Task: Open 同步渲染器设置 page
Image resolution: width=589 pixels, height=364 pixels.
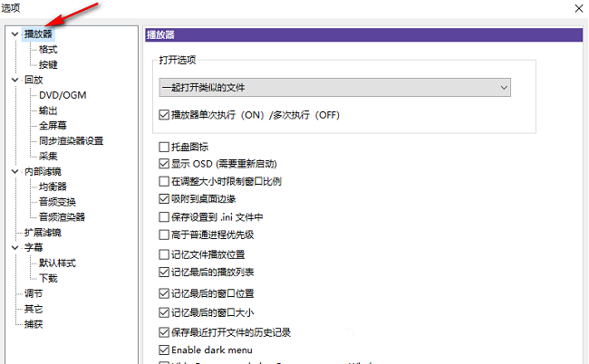Action: 71,141
